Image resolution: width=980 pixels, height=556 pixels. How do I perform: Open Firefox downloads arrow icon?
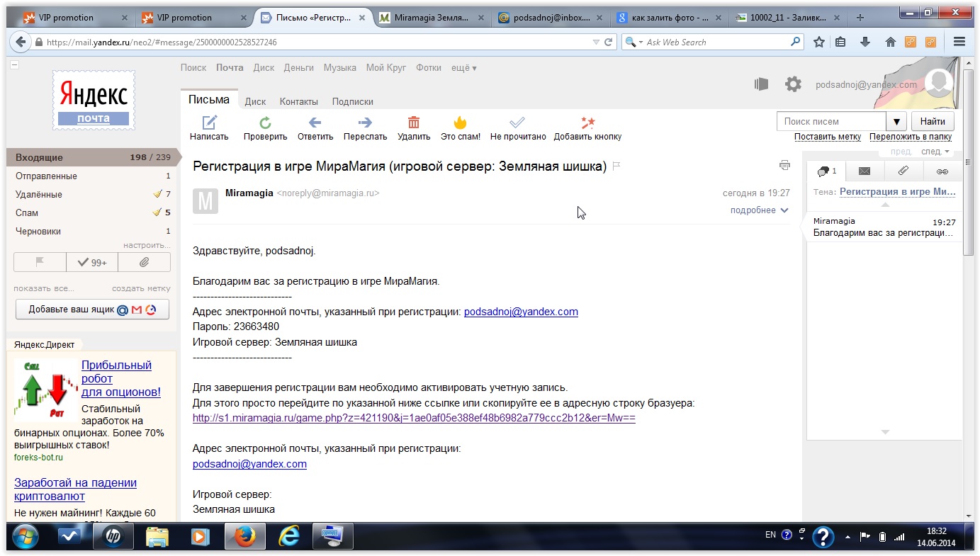(x=865, y=42)
